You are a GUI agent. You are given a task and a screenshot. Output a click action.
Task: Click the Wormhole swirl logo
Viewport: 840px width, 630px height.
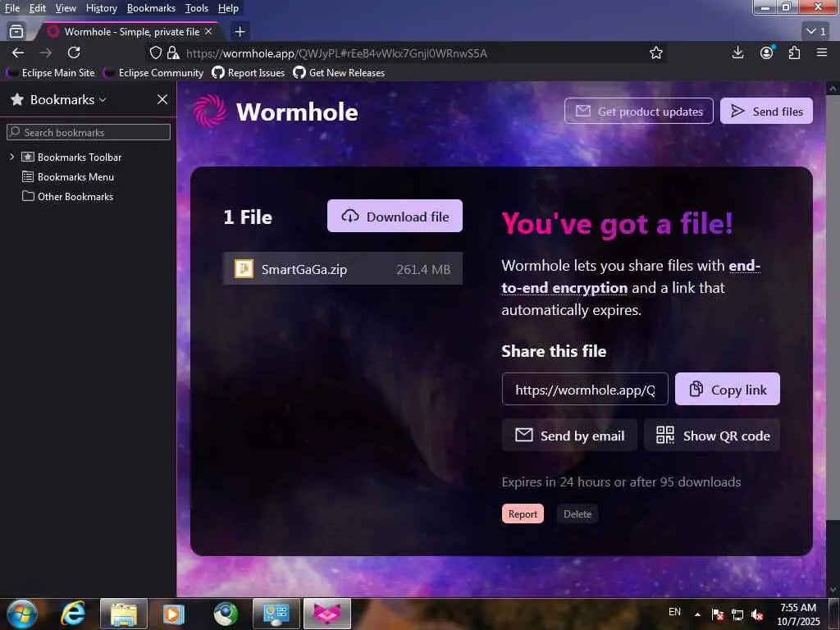click(x=209, y=111)
